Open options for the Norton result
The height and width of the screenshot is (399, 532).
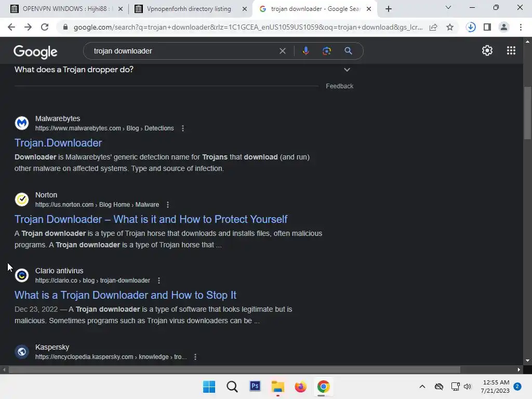click(168, 205)
